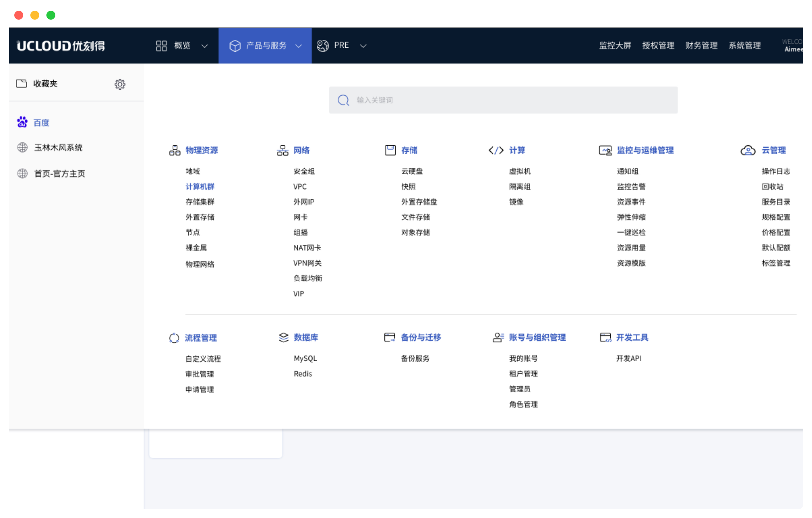Screen dimensions: 812x518
Task: Click the 计算 code-bracket icon
Action: [496, 150]
